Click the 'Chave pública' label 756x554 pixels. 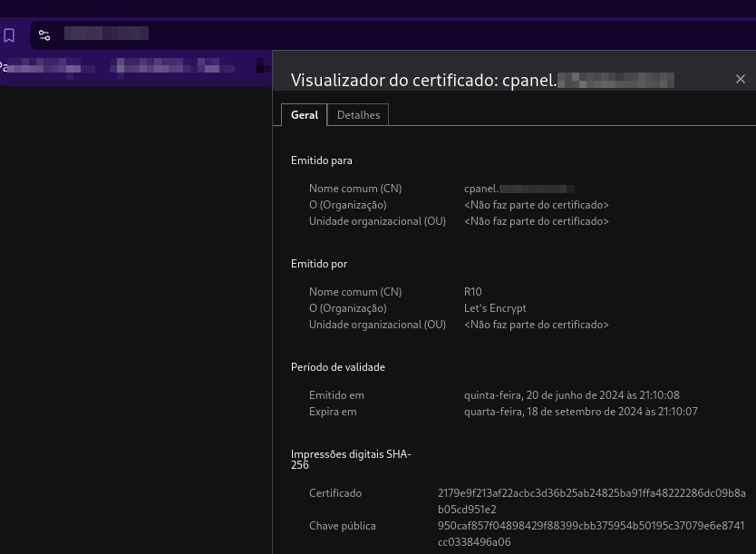[343, 526]
